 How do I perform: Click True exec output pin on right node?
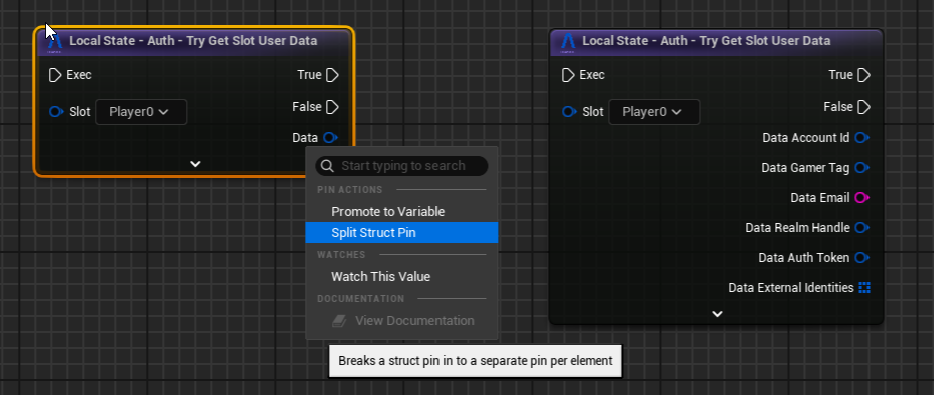tap(864, 75)
